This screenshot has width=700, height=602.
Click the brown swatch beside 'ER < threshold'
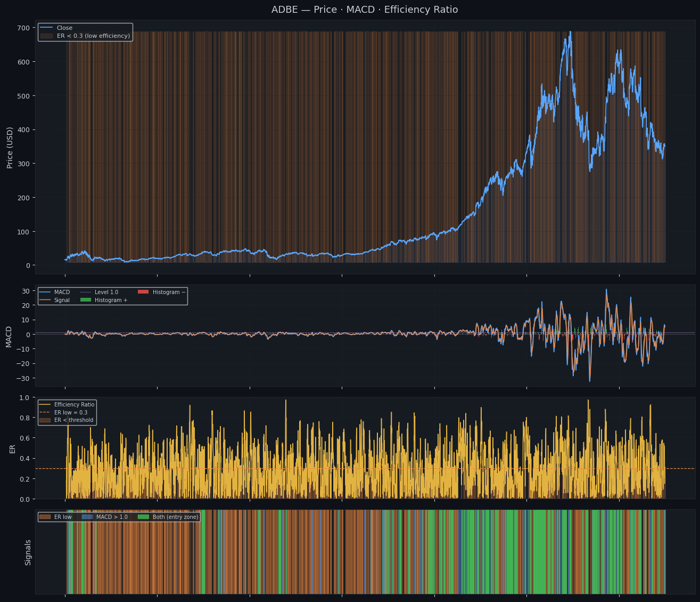click(x=45, y=420)
